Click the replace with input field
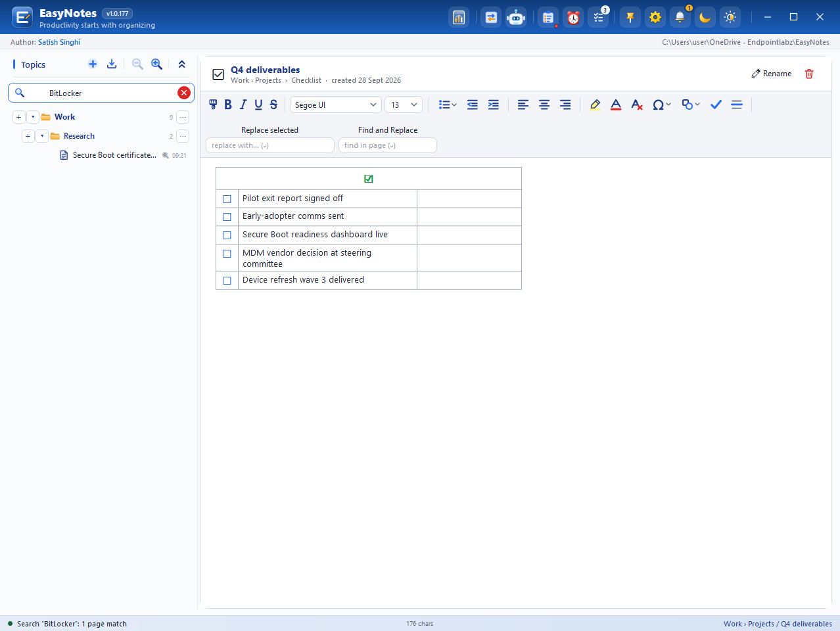The width and height of the screenshot is (840, 631). click(270, 145)
